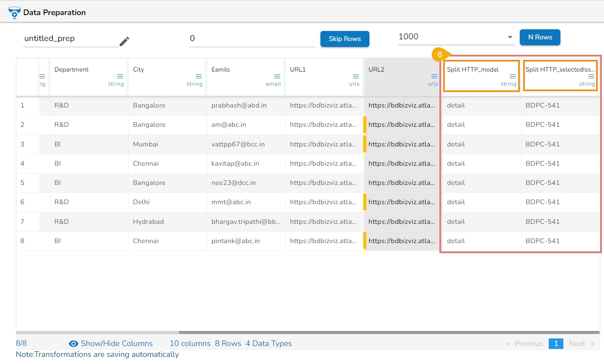
Task: Open the Split HTTP_modal column menu icon
Action: 513,76
